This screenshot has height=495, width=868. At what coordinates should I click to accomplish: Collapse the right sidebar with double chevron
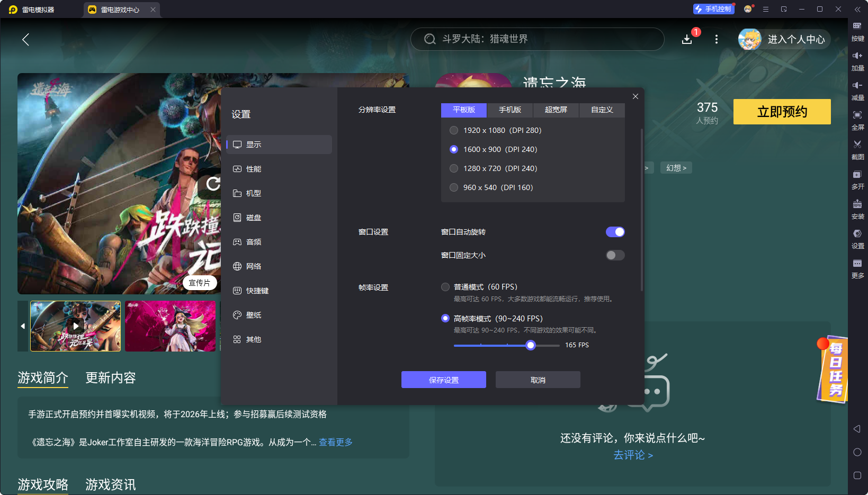tap(857, 9)
